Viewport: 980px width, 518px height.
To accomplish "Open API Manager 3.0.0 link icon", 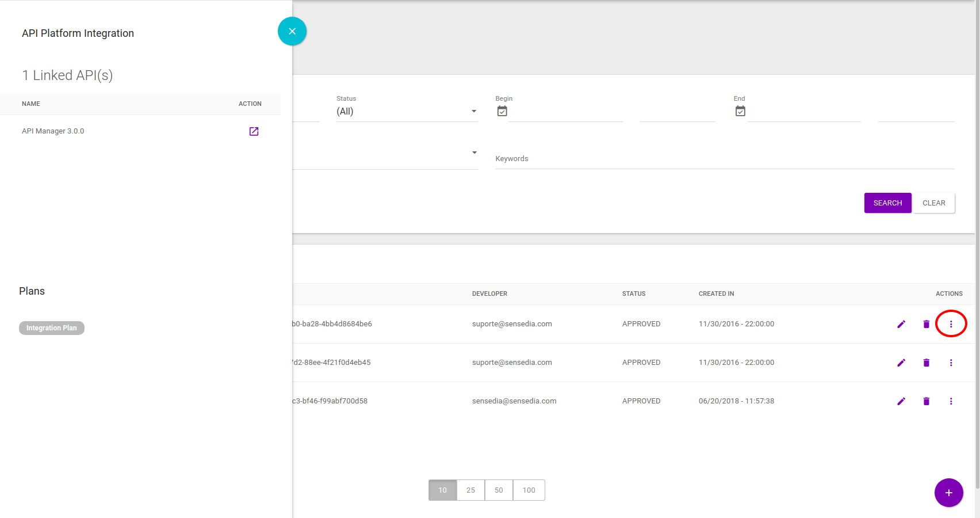I will [254, 131].
